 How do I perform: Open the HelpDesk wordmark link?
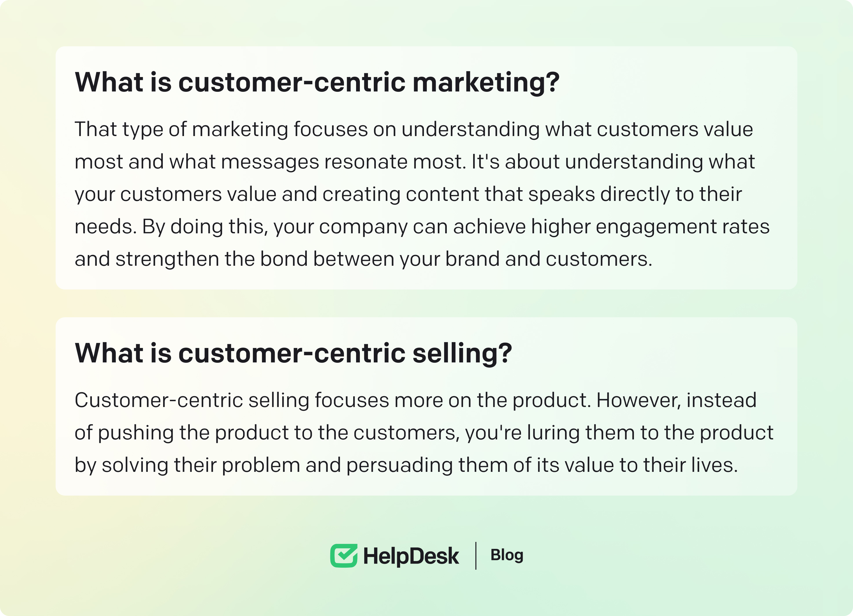pyautogui.click(x=411, y=556)
